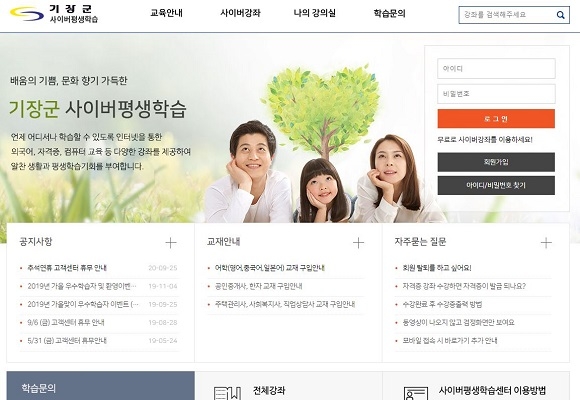Open the 나의 강의실 menu

315,13
